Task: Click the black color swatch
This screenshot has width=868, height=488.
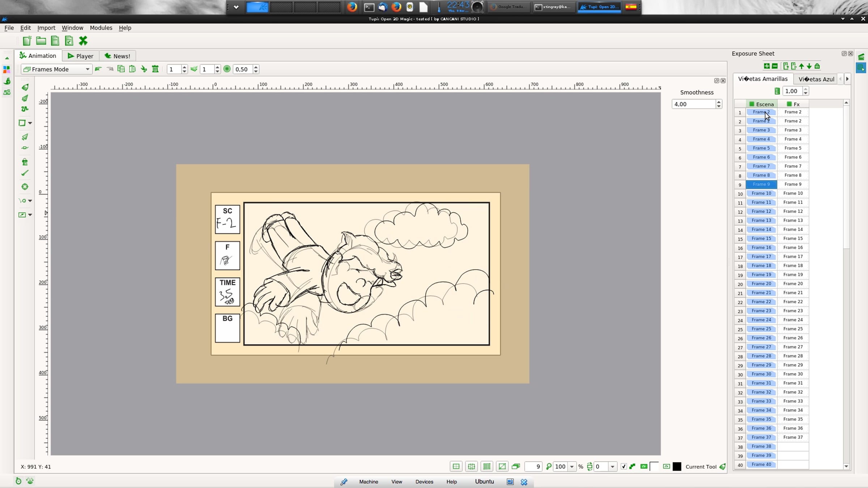Action: coord(677,467)
